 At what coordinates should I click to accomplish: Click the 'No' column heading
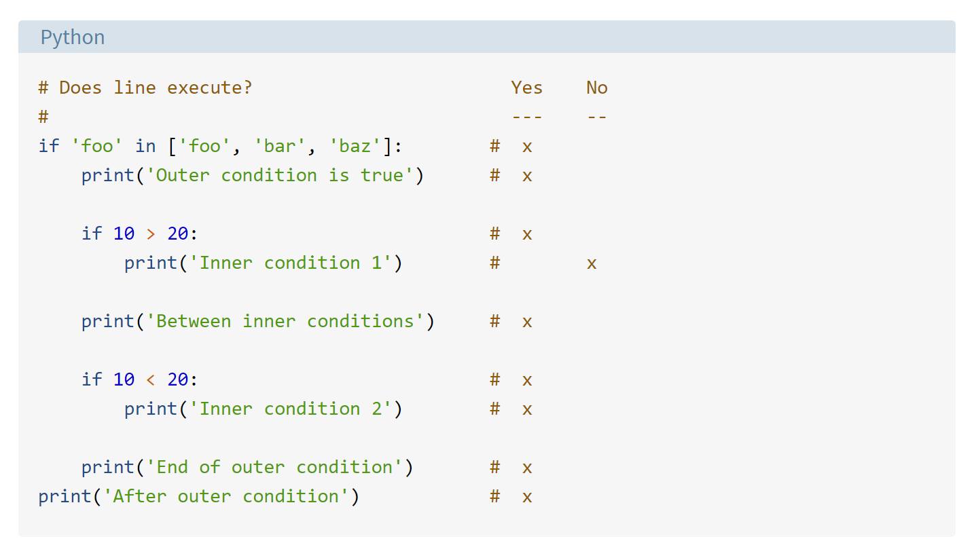597,88
